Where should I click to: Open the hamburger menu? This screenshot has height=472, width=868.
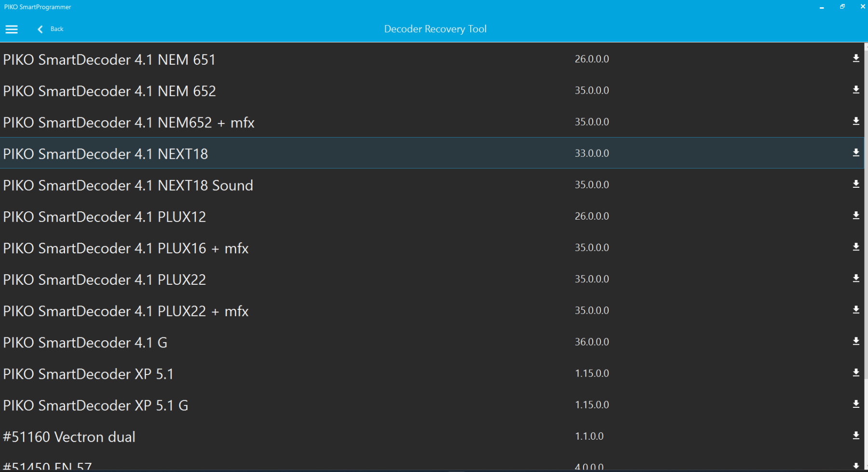[12, 29]
